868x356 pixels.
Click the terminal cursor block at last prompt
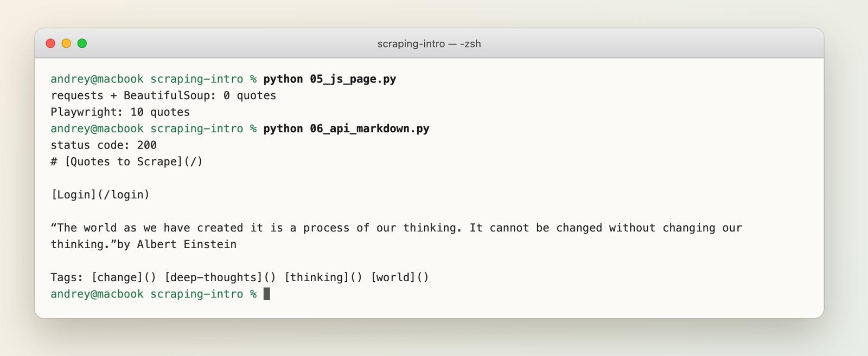coord(266,294)
